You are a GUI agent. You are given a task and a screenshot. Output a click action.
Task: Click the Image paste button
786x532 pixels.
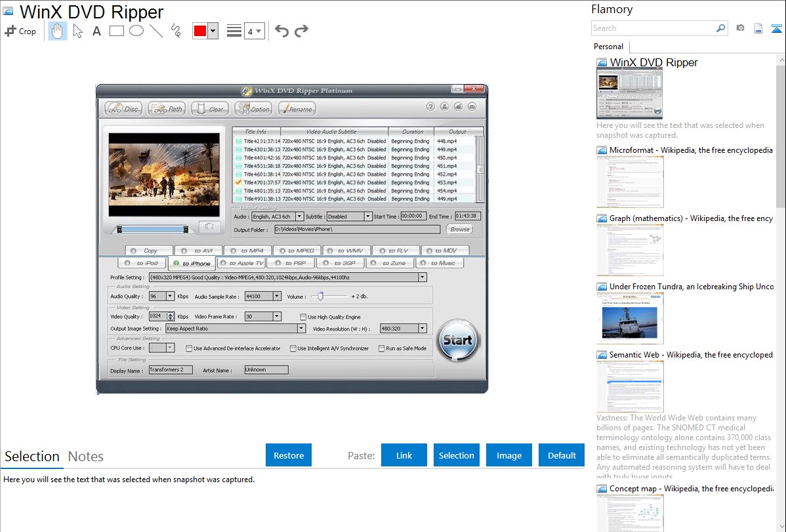509,455
